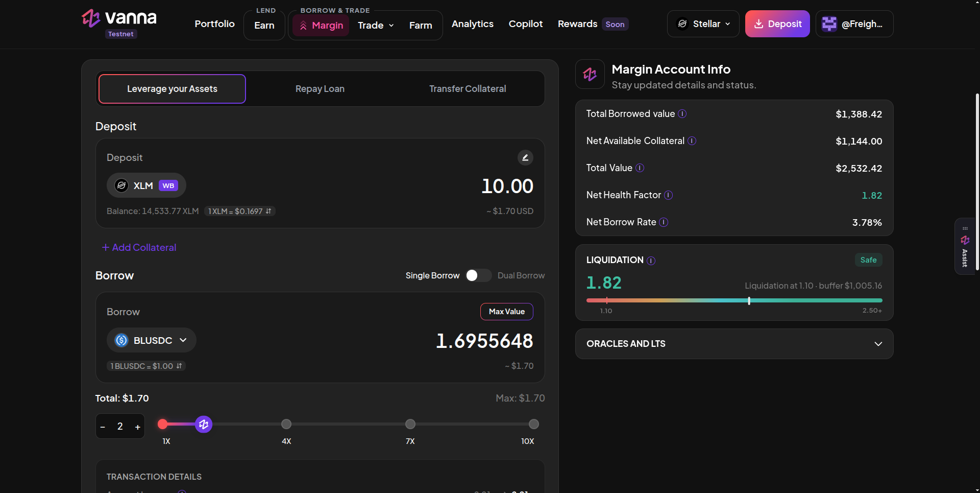
Task: Open the Stellar network dropdown
Action: 703,24
